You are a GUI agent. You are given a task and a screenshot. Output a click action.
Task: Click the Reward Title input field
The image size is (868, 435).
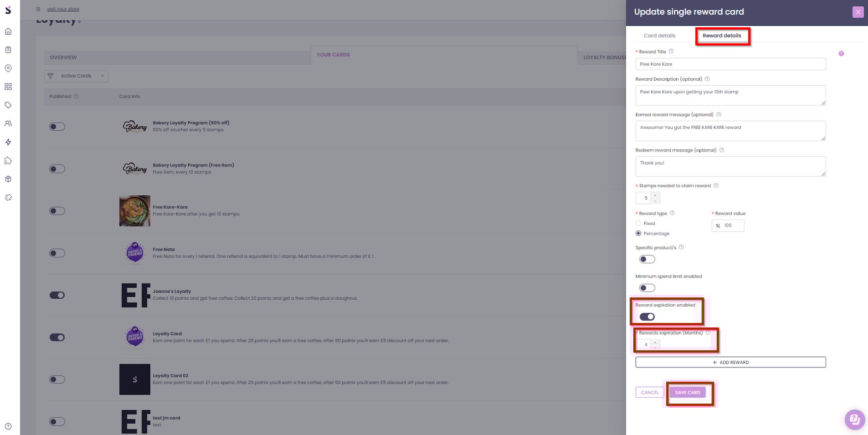pos(730,64)
